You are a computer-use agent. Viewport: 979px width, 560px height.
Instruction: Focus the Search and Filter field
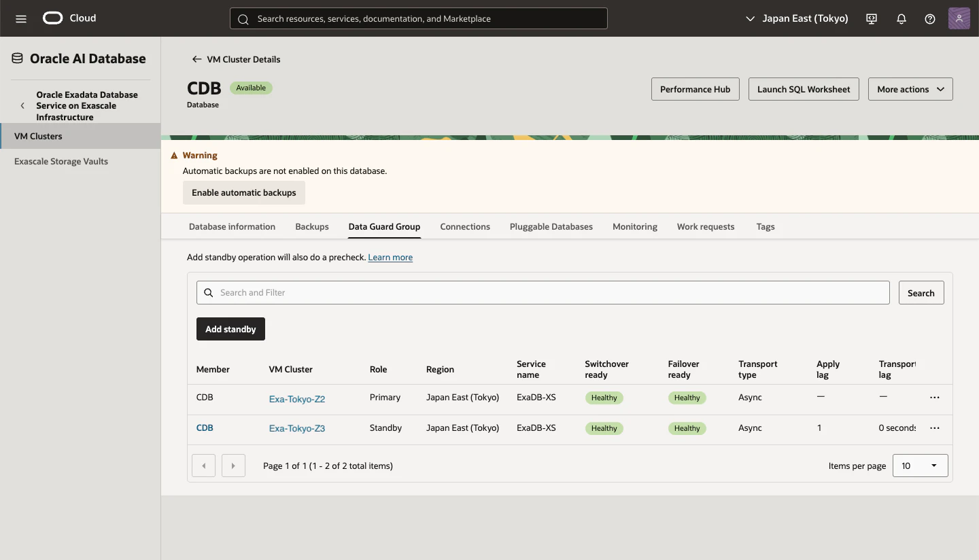tap(543, 292)
